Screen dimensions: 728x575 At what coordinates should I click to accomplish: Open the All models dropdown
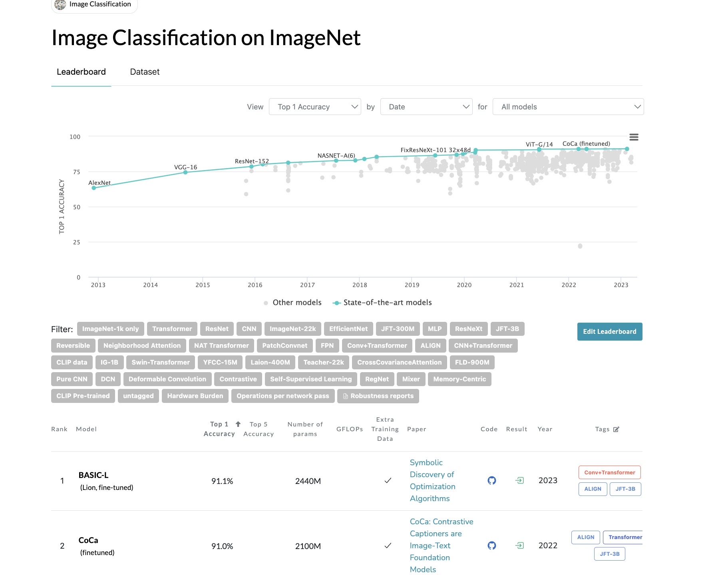[x=568, y=107]
